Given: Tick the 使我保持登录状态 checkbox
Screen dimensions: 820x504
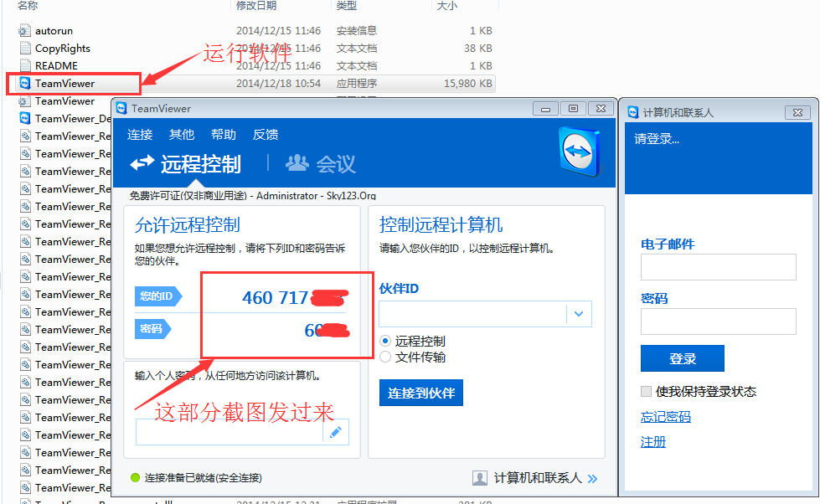Looking at the screenshot, I should 647,392.
